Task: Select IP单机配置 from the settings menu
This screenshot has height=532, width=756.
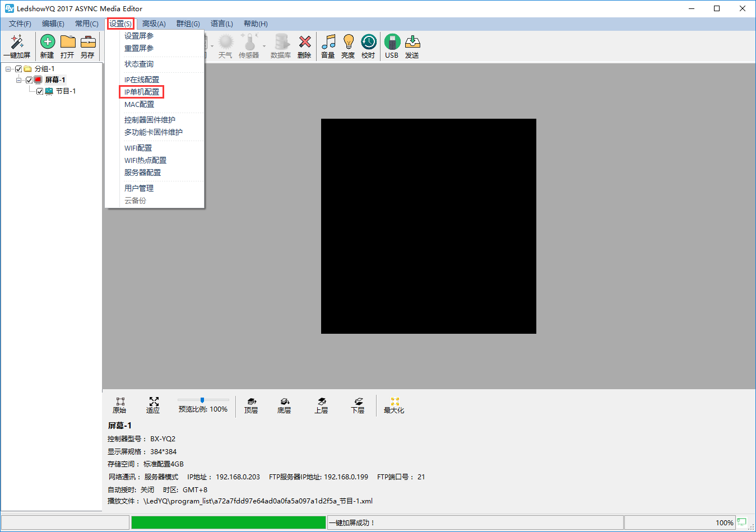Action: pos(142,92)
